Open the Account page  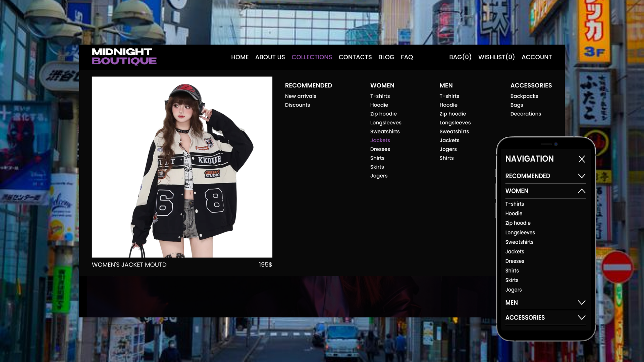click(x=536, y=57)
